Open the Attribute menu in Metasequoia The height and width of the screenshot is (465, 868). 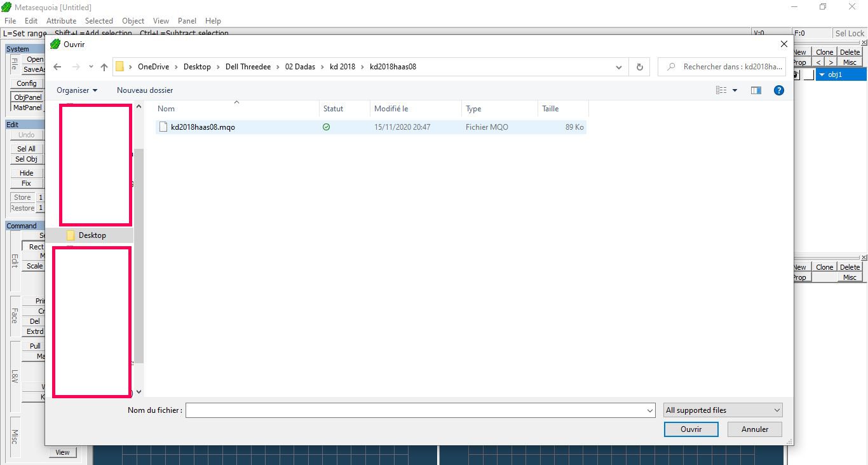(61, 21)
